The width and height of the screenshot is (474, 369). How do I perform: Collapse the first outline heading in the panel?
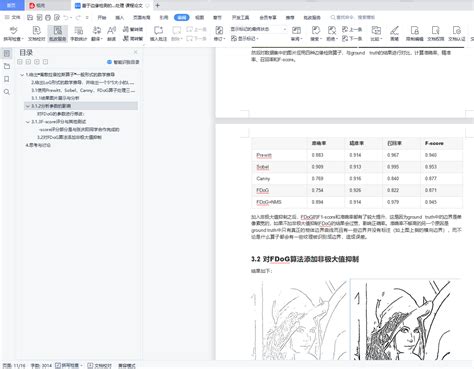coord(22,75)
